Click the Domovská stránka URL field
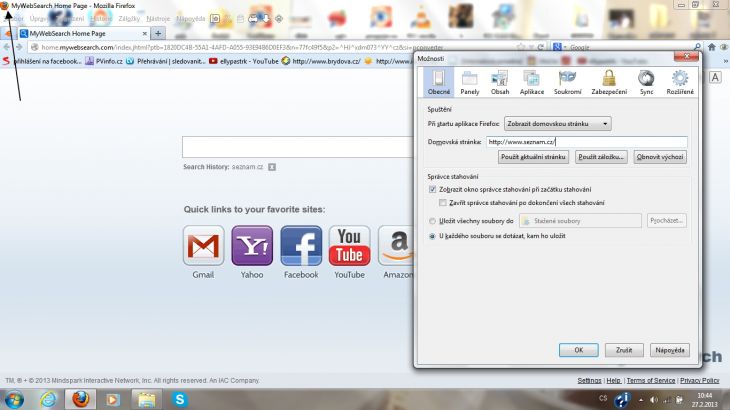 [587, 142]
